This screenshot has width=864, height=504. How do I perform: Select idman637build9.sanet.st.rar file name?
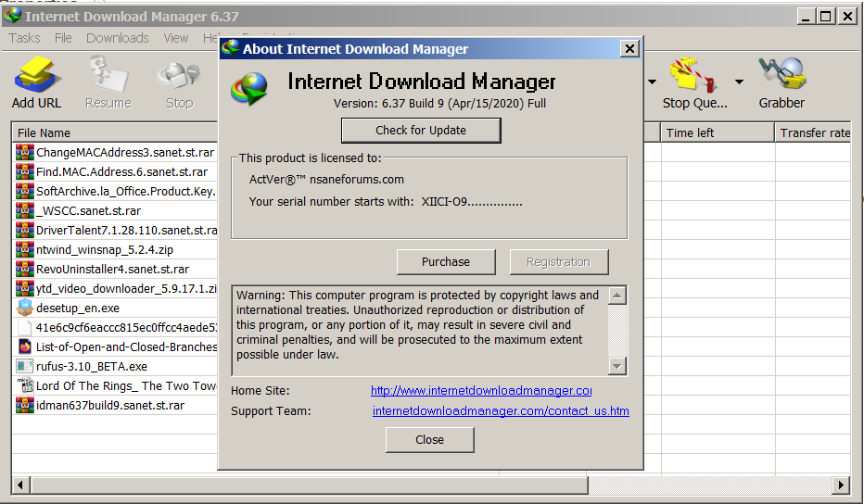click(x=110, y=406)
